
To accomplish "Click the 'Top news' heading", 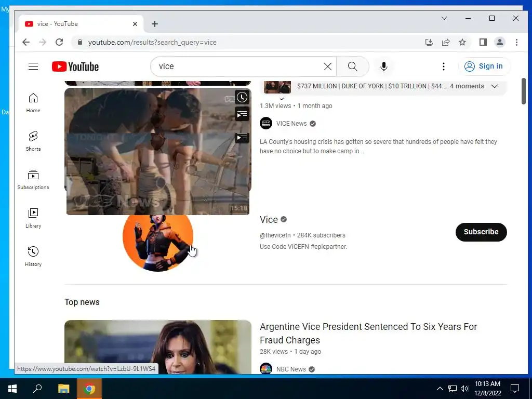I will [x=82, y=302].
